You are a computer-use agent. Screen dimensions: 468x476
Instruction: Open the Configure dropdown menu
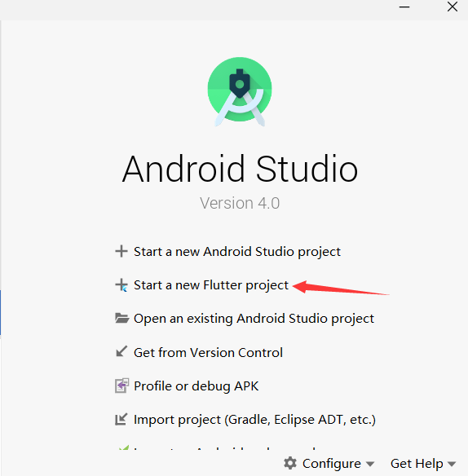(x=329, y=463)
